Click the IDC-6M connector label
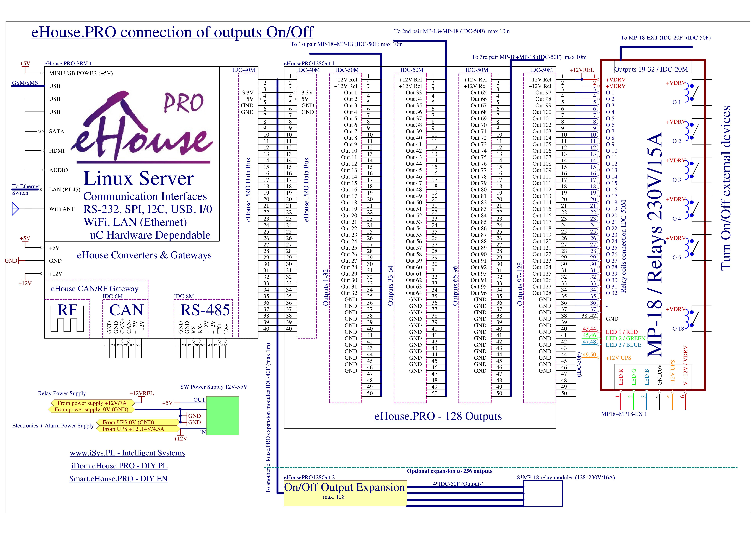This screenshot has width=756, height=534. pos(113,296)
